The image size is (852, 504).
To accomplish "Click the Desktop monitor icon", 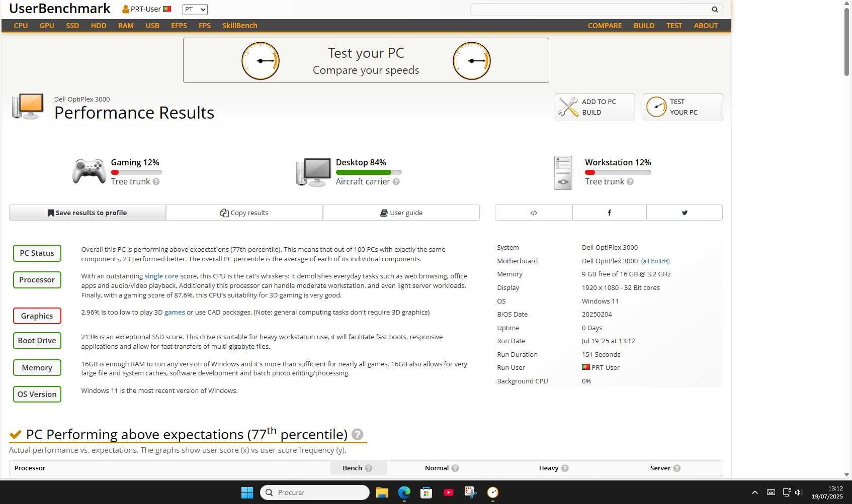I will [313, 172].
